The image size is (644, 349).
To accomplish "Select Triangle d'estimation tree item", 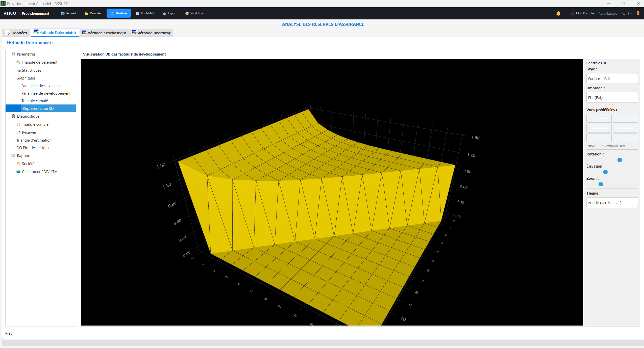I will click(x=34, y=140).
